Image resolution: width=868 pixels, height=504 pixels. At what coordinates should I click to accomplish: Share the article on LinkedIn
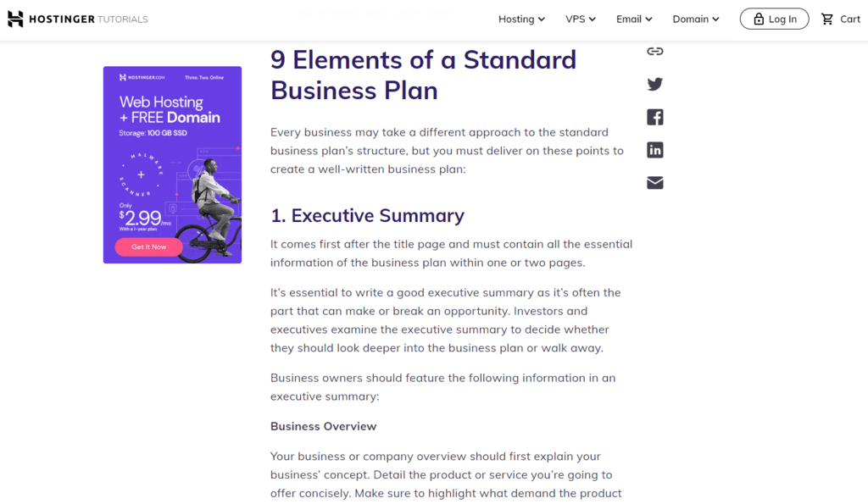point(654,150)
